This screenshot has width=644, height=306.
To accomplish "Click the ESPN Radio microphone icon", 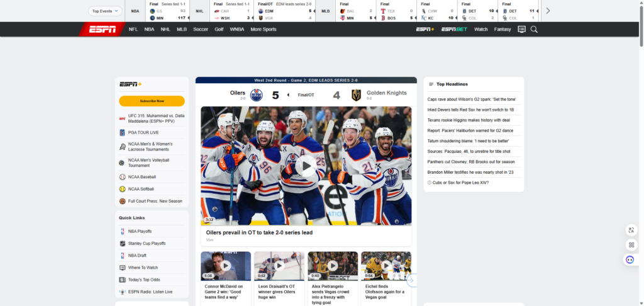I will pos(123,292).
